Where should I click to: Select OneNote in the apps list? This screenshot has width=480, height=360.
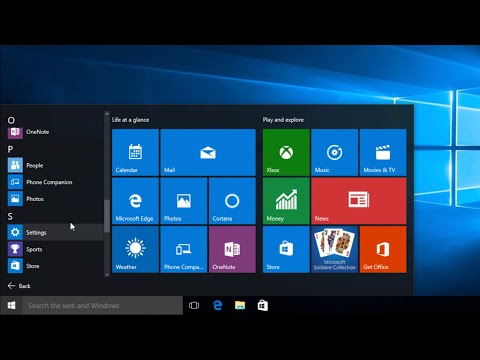coord(53,132)
